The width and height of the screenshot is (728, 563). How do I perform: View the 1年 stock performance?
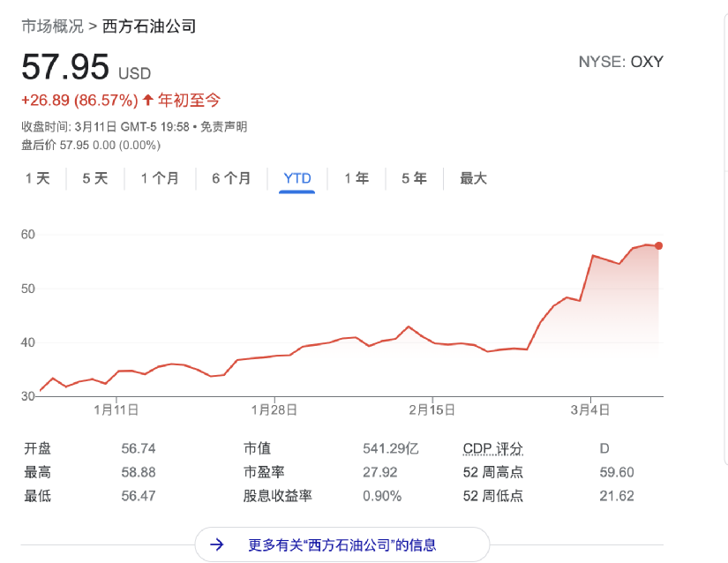(x=356, y=178)
